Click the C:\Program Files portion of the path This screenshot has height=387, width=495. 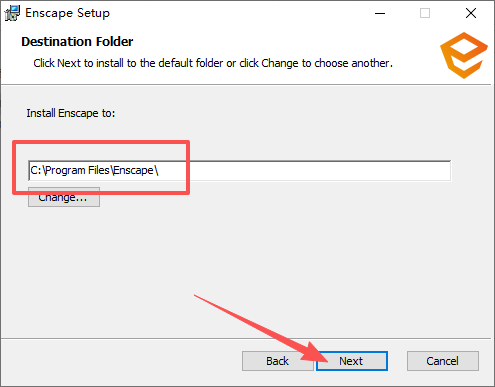point(70,170)
